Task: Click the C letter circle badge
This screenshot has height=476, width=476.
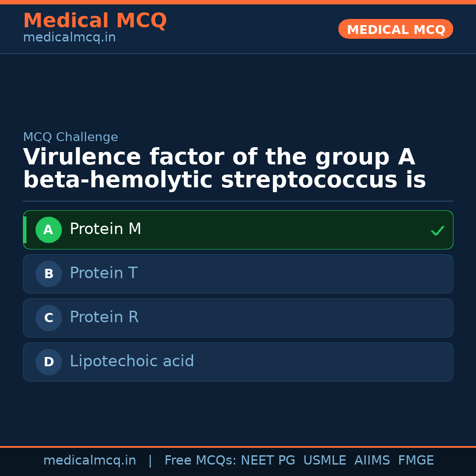Action: click(x=48, y=318)
